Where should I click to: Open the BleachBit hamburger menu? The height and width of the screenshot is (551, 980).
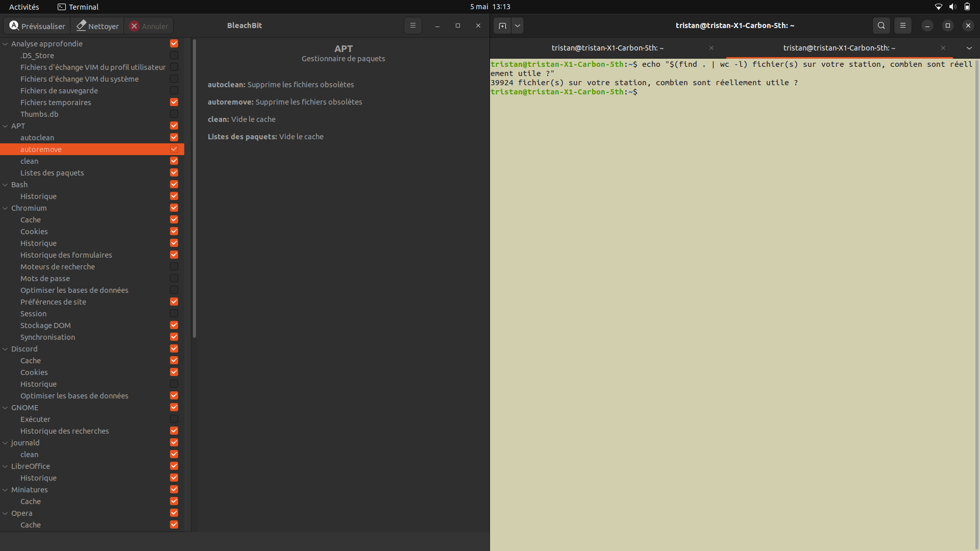(x=412, y=26)
